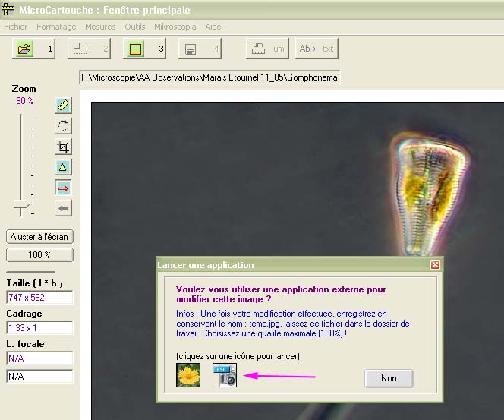Open the Ab text annotation tool
504x420 pixels.
[x=317, y=49]
